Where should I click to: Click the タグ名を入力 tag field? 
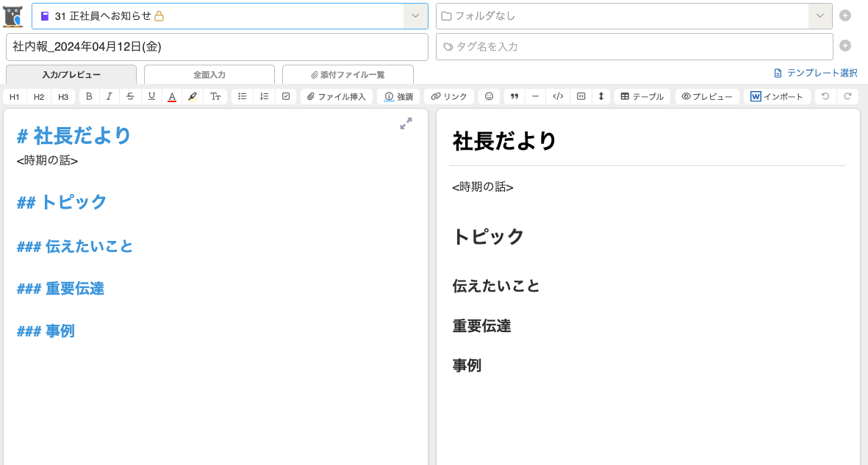tap(634, 47)
